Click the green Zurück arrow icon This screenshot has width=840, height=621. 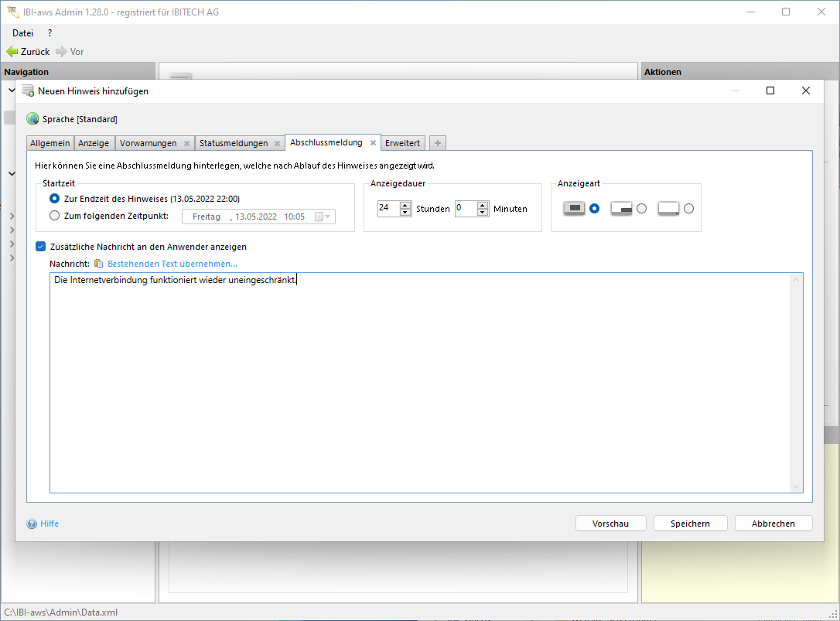[12, 52]
